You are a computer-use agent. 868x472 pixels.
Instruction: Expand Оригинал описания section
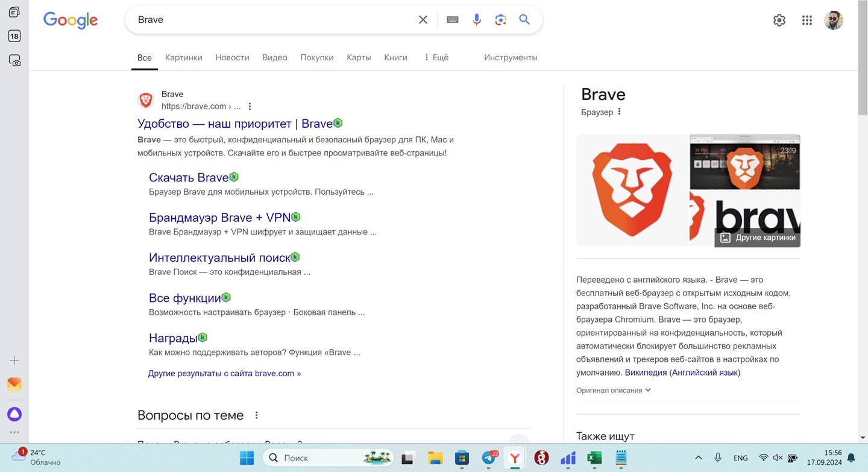pos(614,390)
